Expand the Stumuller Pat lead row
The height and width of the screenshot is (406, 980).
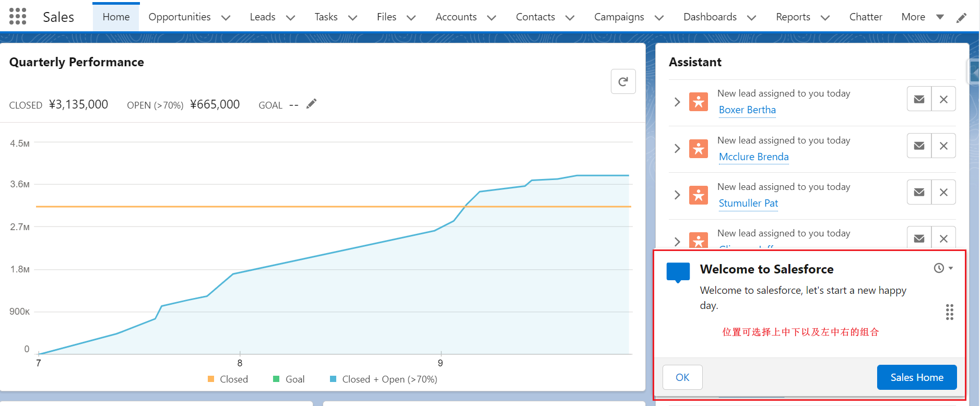677,195
